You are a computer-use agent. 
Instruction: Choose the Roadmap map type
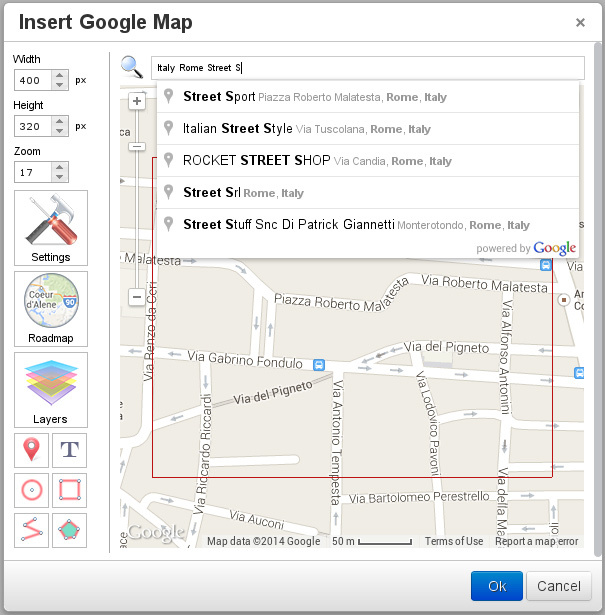click(x=51, y=308)
